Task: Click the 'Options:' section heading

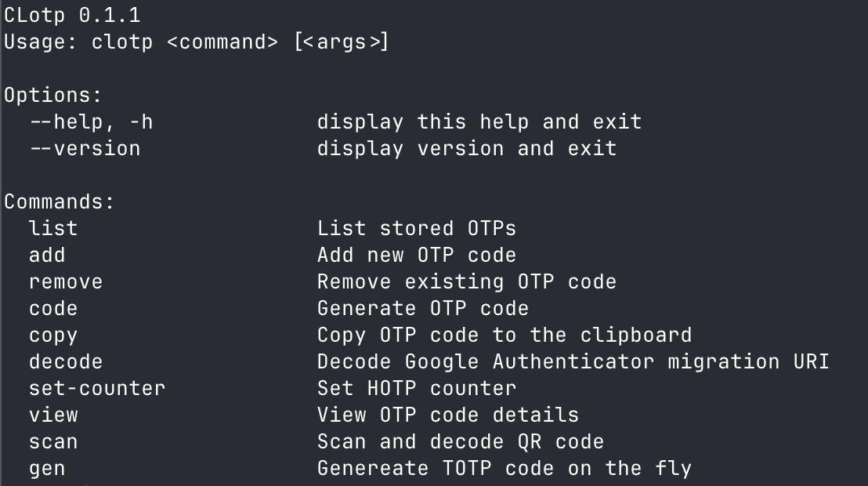Action: [x=53, y=96]
